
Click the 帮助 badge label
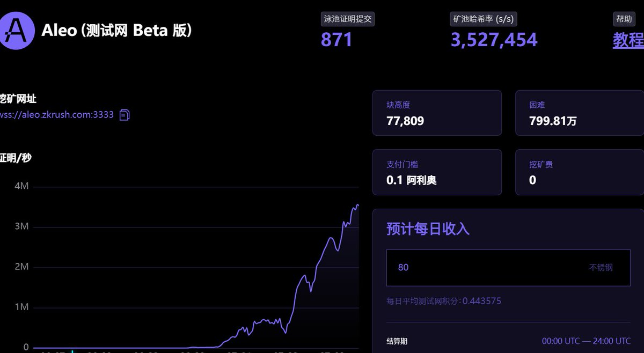(623, 19)
